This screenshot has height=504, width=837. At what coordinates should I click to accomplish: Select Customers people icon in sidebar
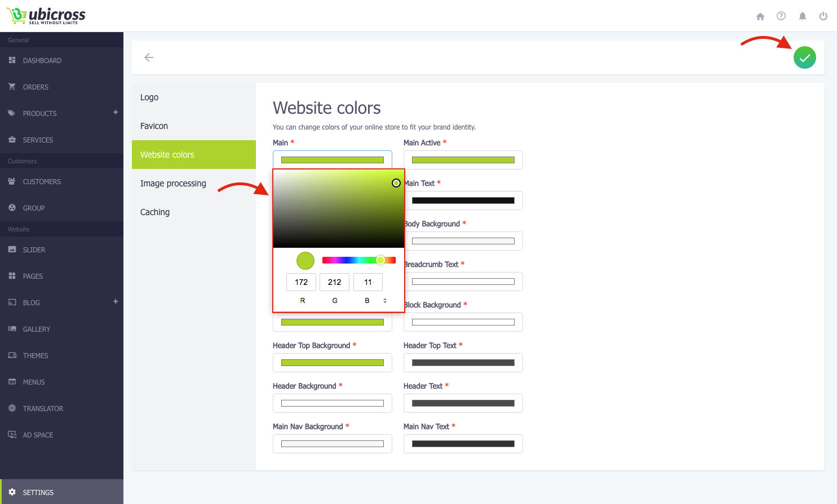12,181
